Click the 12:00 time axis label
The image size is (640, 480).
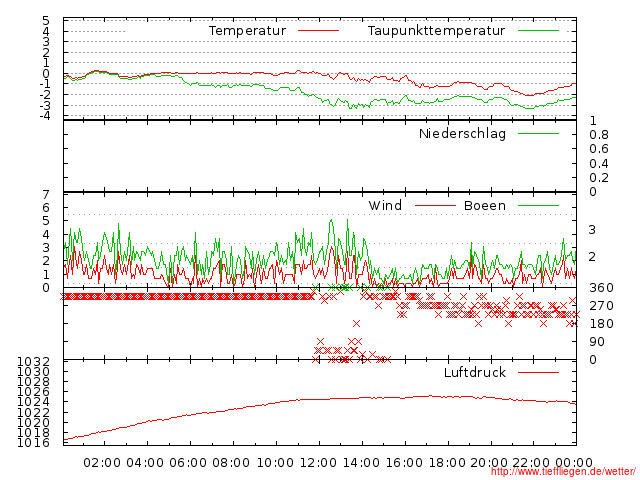pyautogui.click(x=318, y=462)
